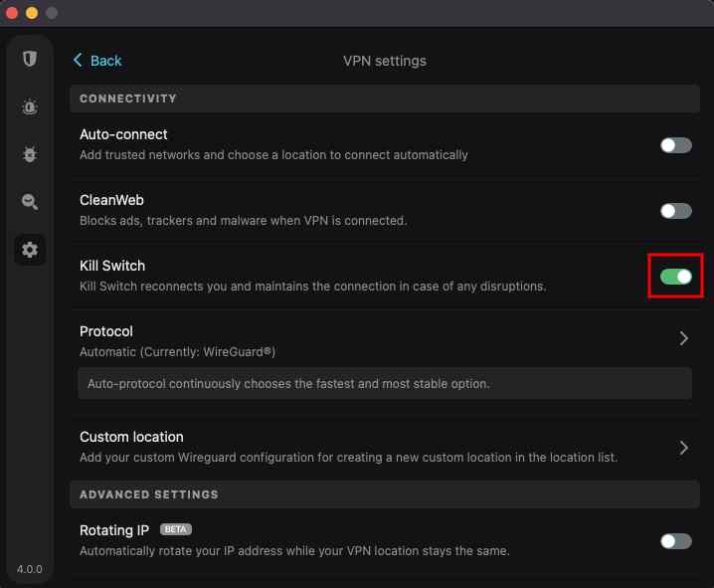Enable the Auto-connect toggle
714x588 pixels.
(675, 145)
